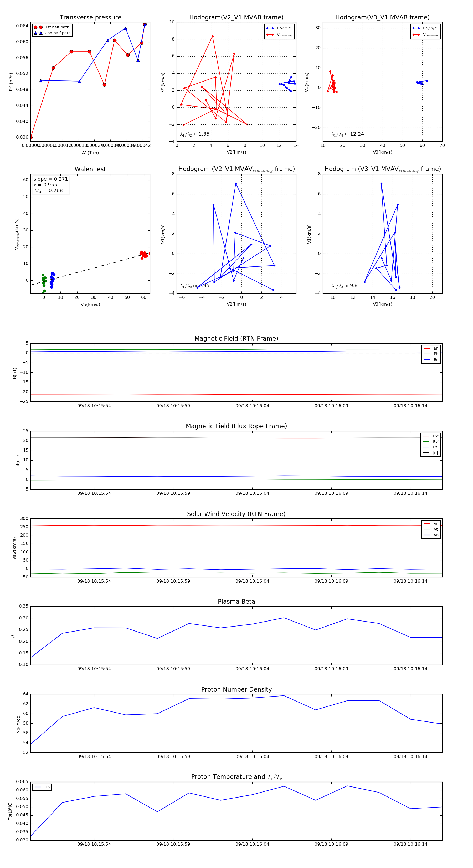Select the "Bz'" legend entry

(431, 447)
